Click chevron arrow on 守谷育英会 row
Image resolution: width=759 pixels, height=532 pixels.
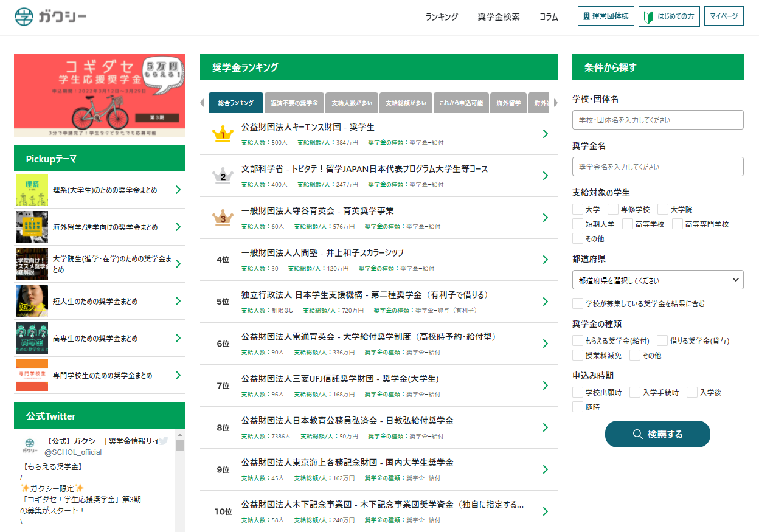(x=546, y=218)
